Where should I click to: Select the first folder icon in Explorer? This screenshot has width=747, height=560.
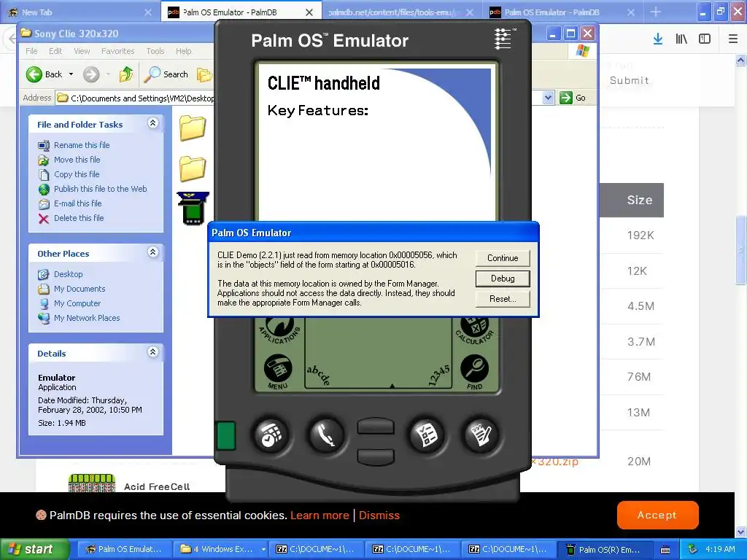193,128
